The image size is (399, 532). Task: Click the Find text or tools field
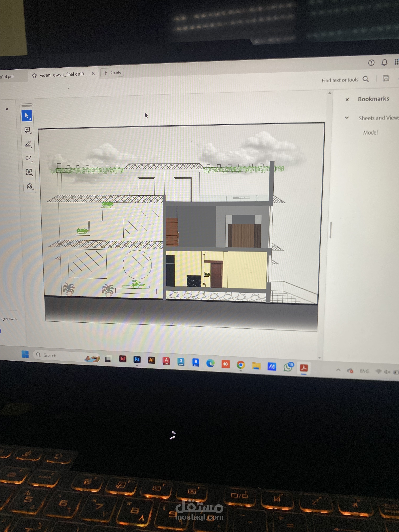point(340,80)
